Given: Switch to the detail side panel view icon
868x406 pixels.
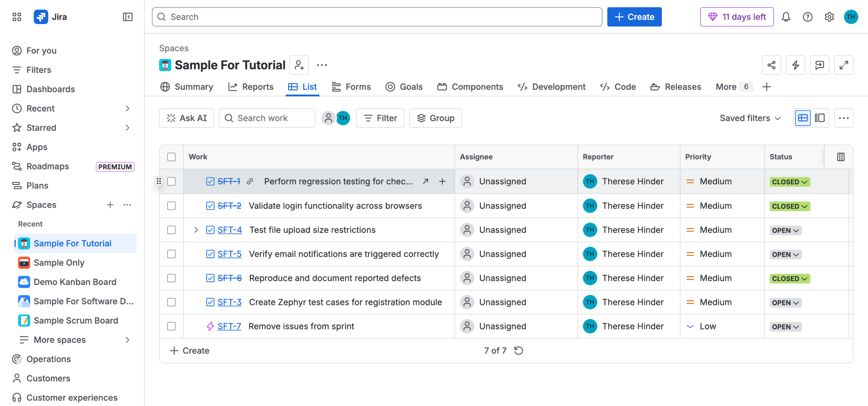Looking at the screenshot, I should point(820,118).
